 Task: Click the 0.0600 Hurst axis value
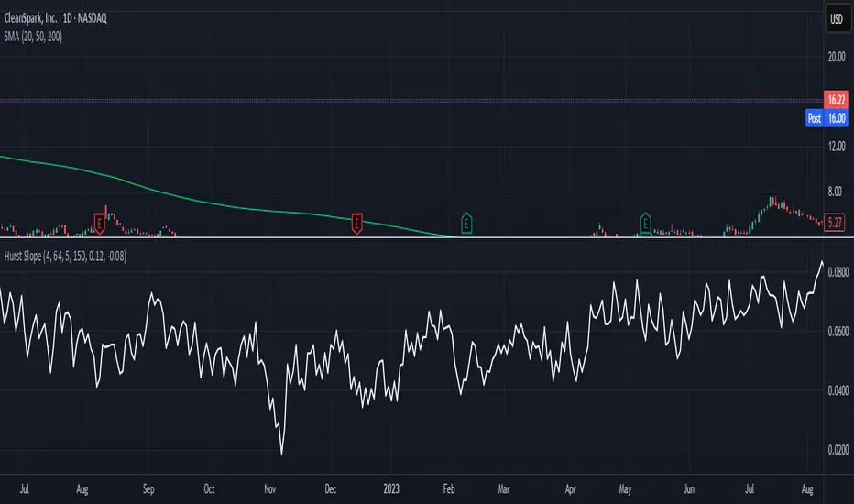pyautogui.click(x=838, y=332)
